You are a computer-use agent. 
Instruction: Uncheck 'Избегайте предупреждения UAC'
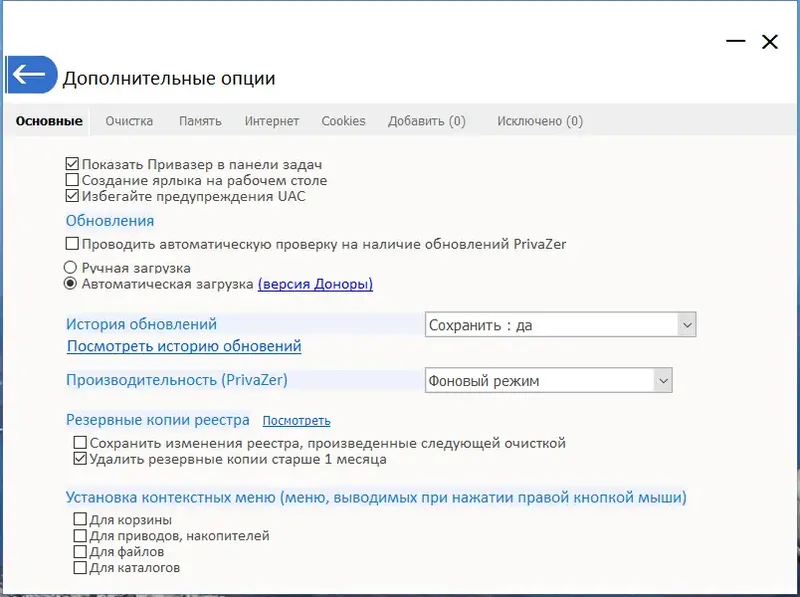click(x=72, y=196)
